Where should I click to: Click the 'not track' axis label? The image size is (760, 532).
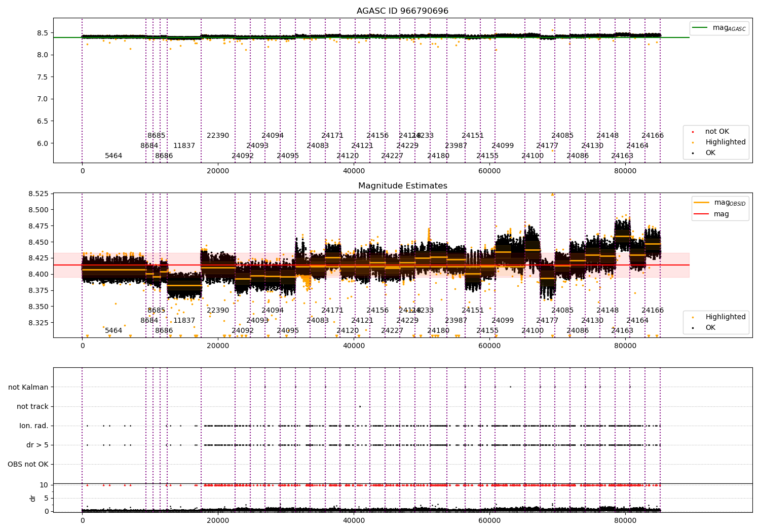(x=32, y=406)
